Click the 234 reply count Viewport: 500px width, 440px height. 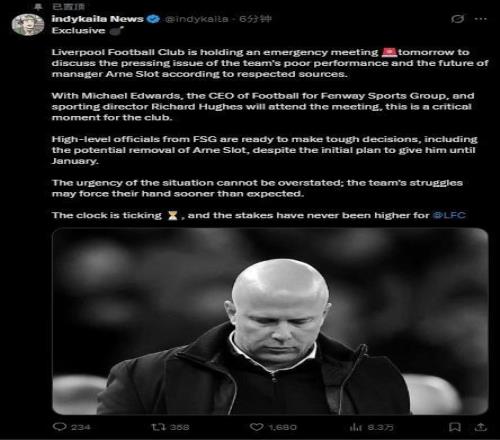pyautogui.click(x=80, y=427)
